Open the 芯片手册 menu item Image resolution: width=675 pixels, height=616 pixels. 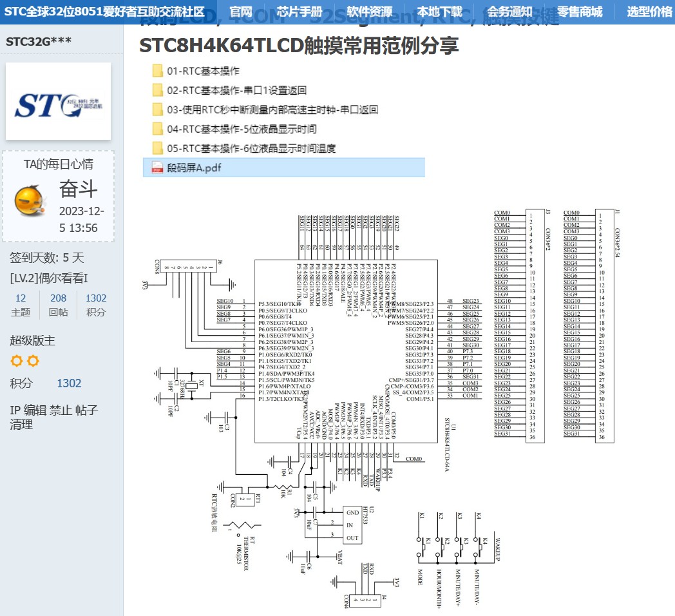click(x=299, y=12)
